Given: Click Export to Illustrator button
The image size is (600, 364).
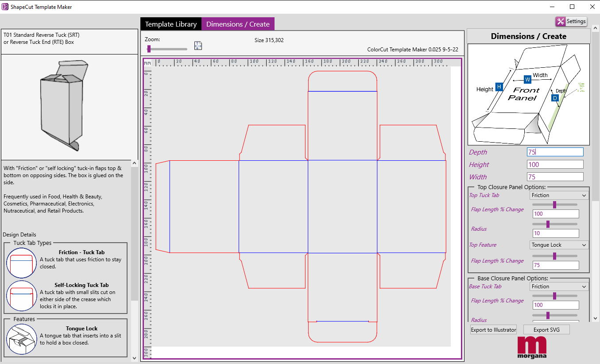Looking at the screenshot, I should pos(493,330).
